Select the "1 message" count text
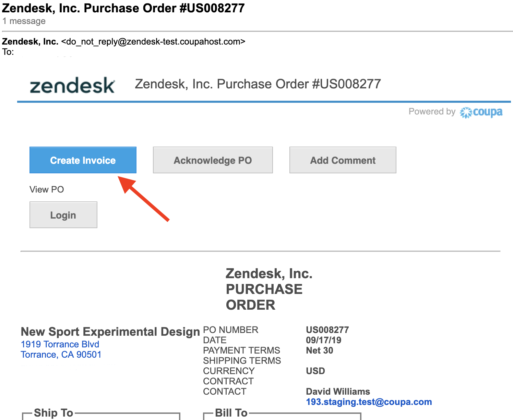 24,21
